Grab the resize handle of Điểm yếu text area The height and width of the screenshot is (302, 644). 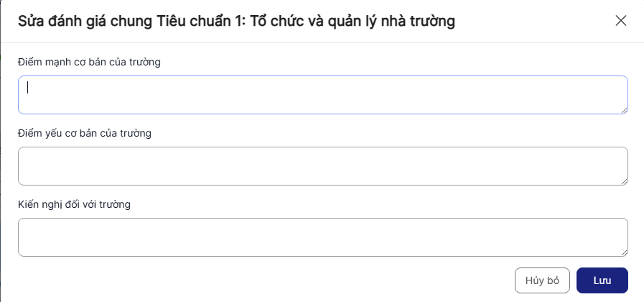(x=624, y=180)
